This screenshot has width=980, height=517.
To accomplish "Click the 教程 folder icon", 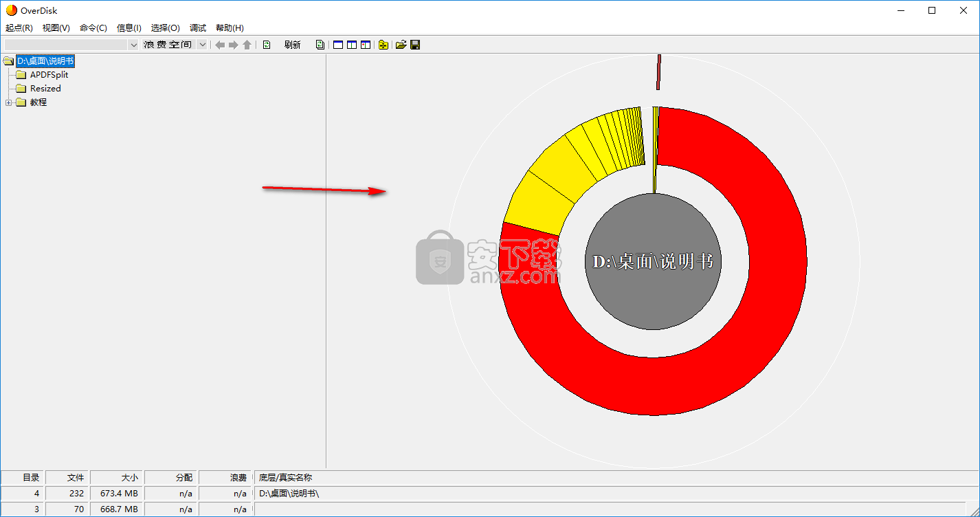I will (21, 102).
